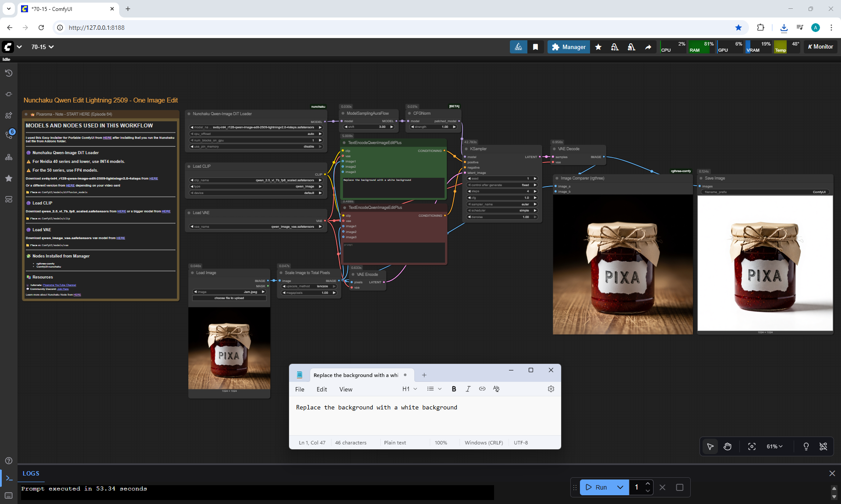Expand the Run button dropdown arrow
The height and width of the screenshot is (504, 841).
(620, 487)
